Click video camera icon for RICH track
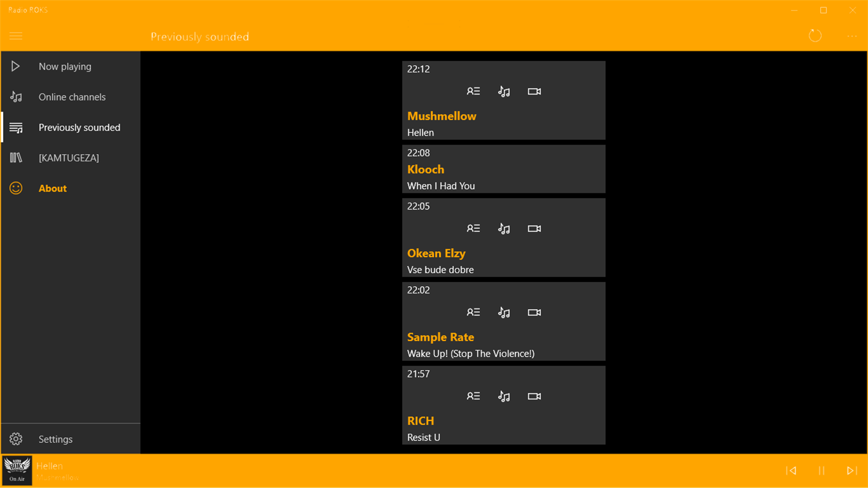Viewport: 868px width, 488px height. point(534,396)
